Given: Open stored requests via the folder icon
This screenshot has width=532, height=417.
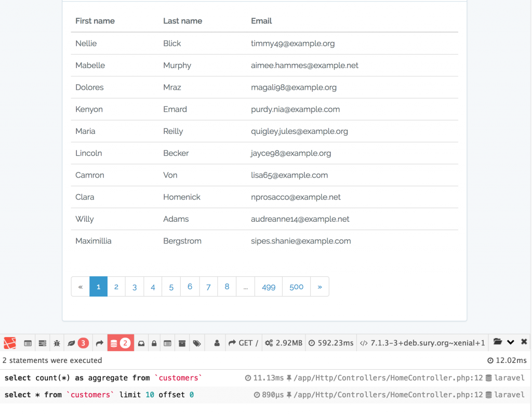Looking at the screenshot, I should click(497, 342).
